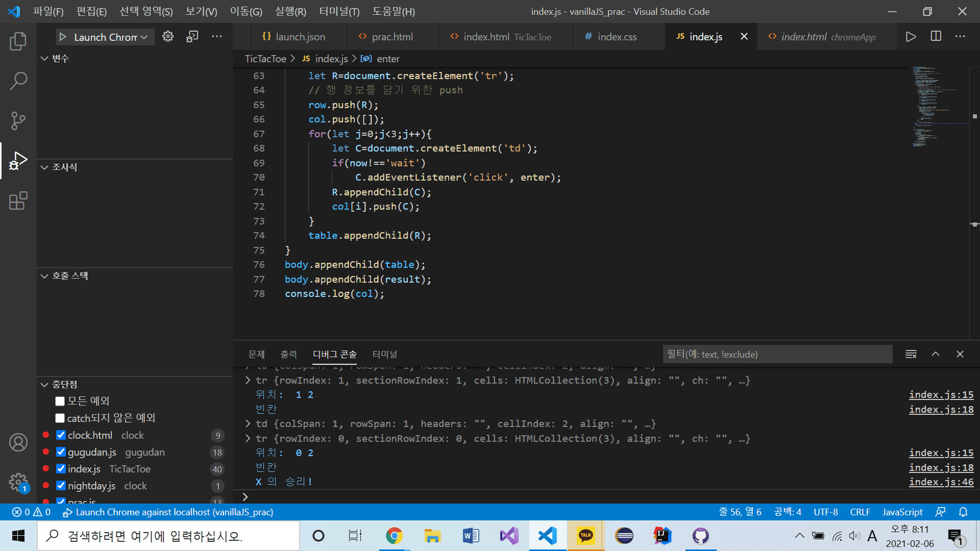Clear the debug console output
This screenshot has width=980, height=551.
(911, 354)
